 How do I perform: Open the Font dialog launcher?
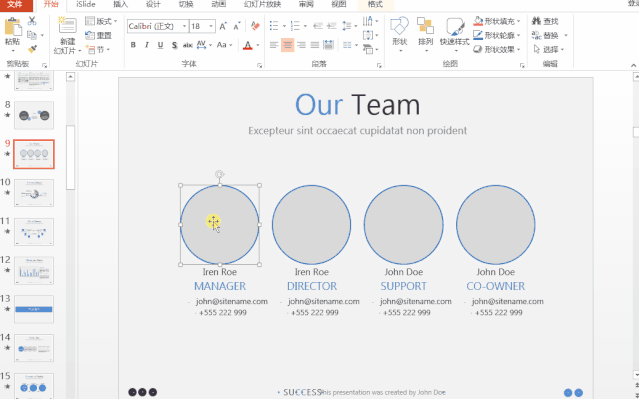point(259,65)
